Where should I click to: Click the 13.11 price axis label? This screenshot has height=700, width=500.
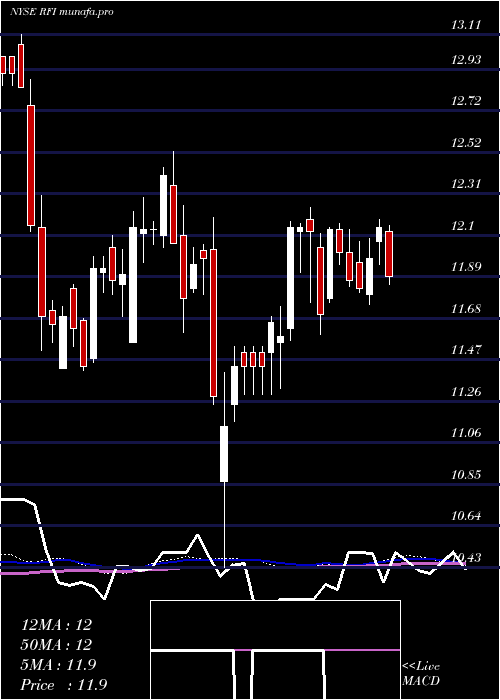coord(466,25)
